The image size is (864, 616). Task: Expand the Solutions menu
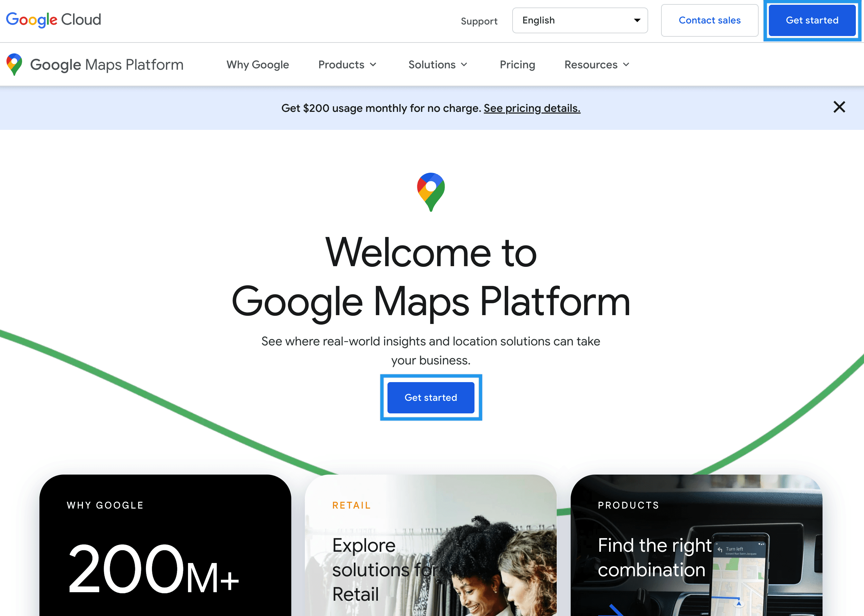(x=437, y=65)
